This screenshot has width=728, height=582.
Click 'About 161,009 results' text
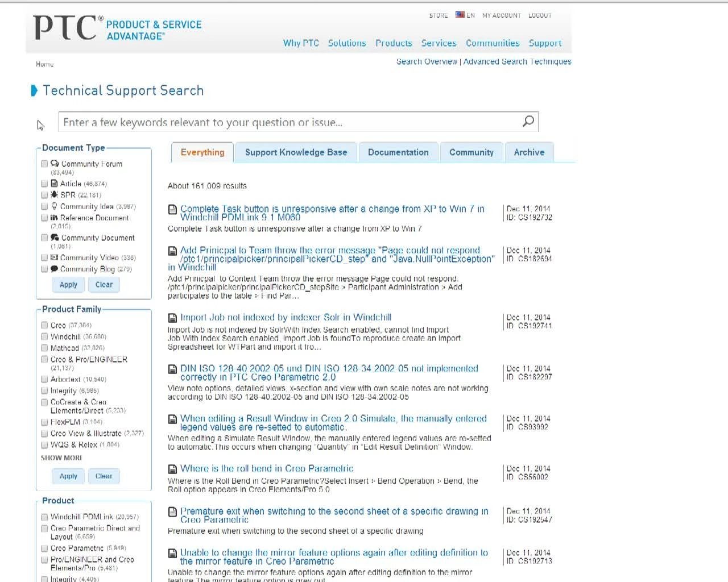click(x=207, y=186)
